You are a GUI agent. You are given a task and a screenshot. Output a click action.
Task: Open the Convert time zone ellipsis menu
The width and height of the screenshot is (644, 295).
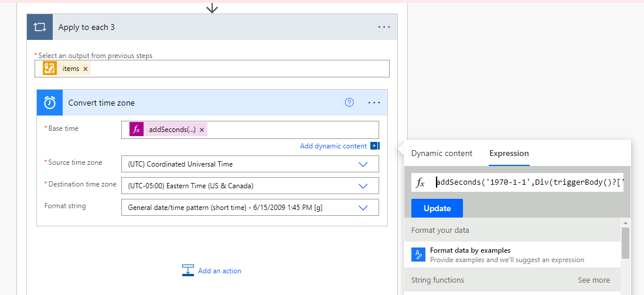pos(374,103)
